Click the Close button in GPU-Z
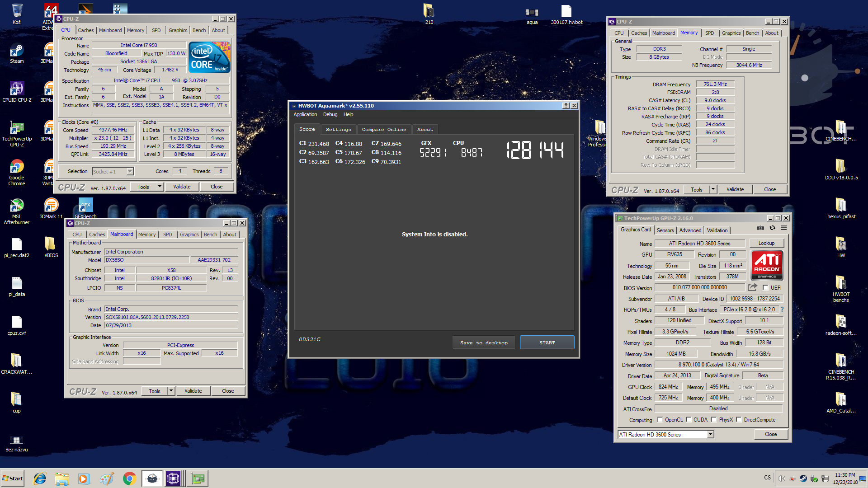 tap(771, 434)
